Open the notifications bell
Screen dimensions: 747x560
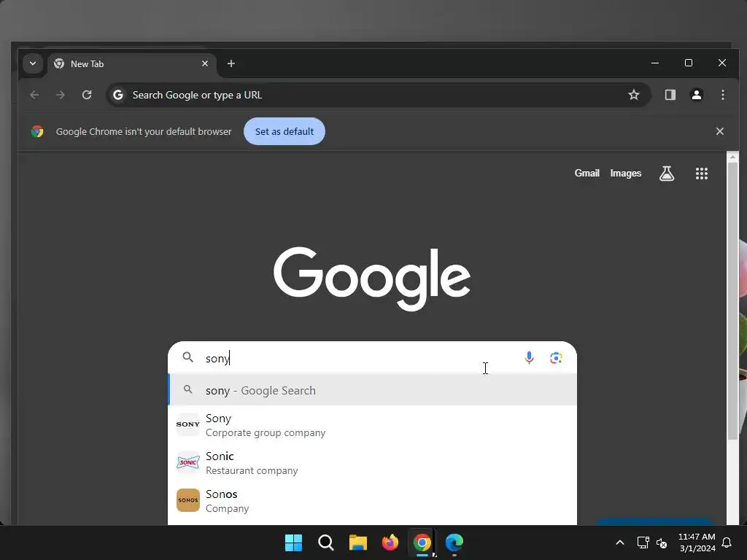(727, 542)
